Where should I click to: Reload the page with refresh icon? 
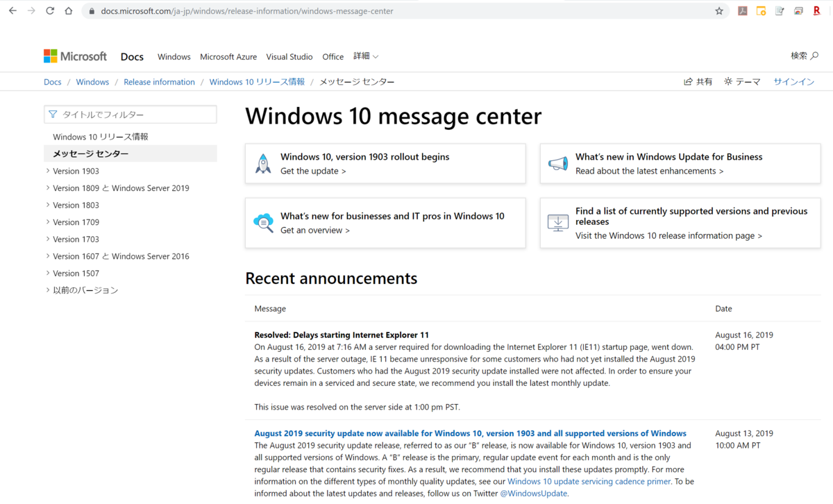(50, 11)
